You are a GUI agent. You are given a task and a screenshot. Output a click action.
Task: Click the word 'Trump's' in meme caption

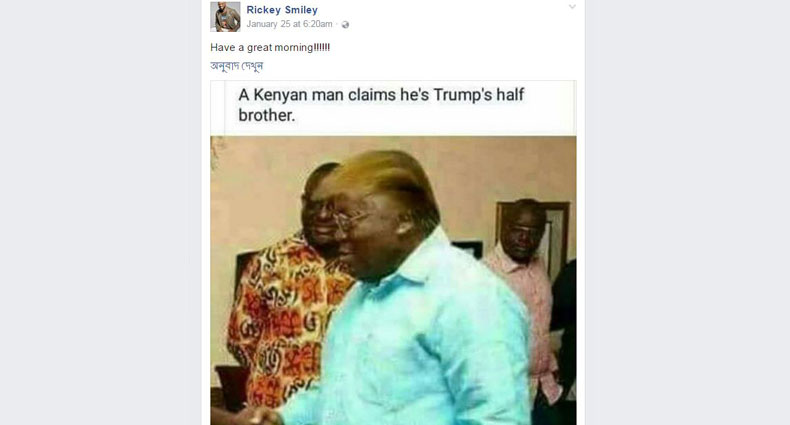(x=462, y=95)
